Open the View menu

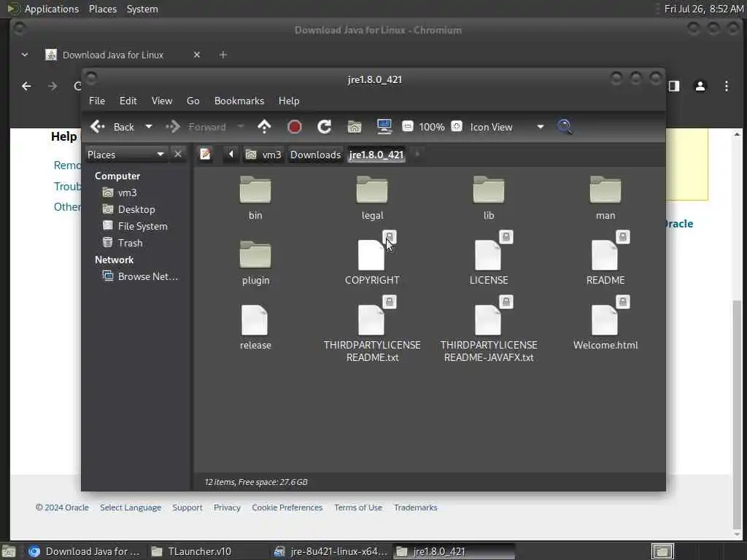pyautogui.click(x=162, y=101)
